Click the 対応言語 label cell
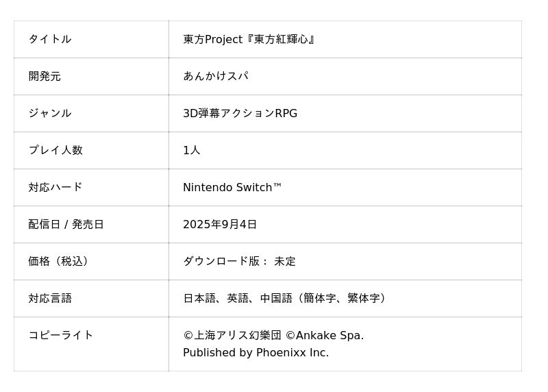Screen dimensions: 548x392 50,299
